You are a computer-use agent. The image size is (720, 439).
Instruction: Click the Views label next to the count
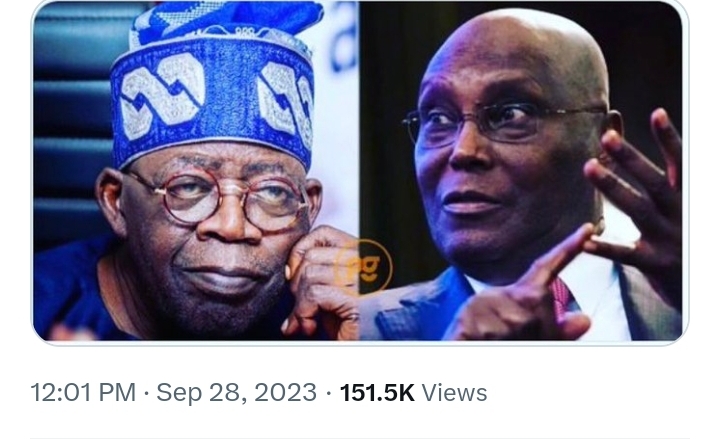454,393
